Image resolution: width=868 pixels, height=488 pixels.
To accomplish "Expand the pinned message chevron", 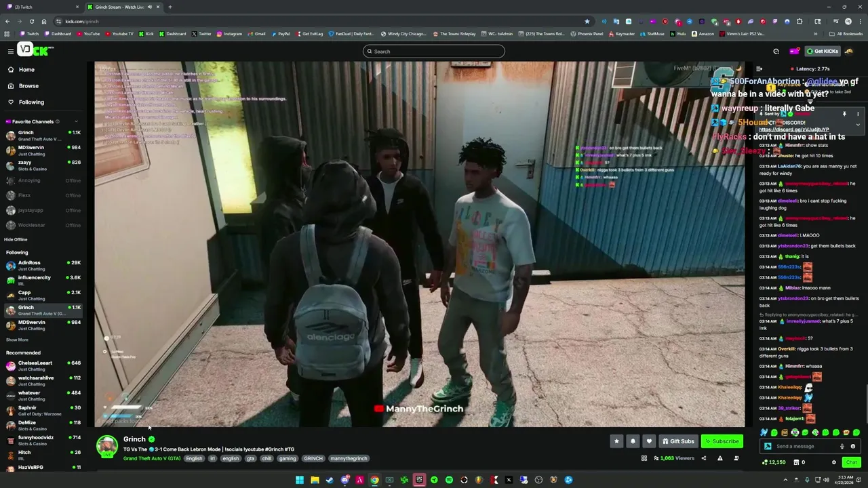I will (x=857, y=125).
